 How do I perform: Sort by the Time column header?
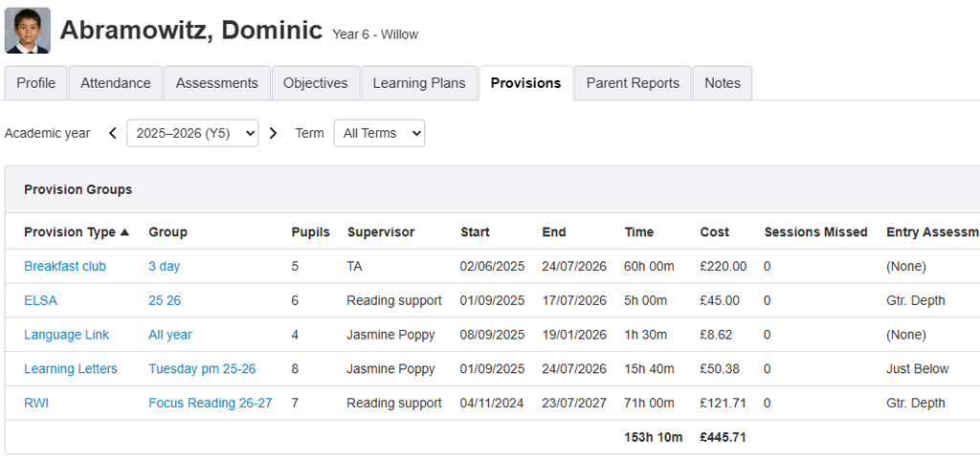638,232
